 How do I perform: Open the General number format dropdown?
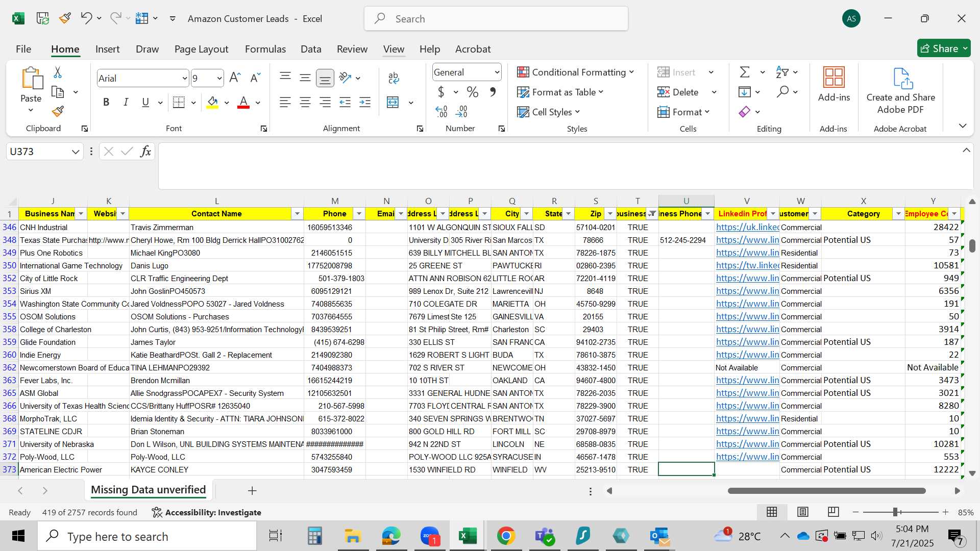pos(497,72)
